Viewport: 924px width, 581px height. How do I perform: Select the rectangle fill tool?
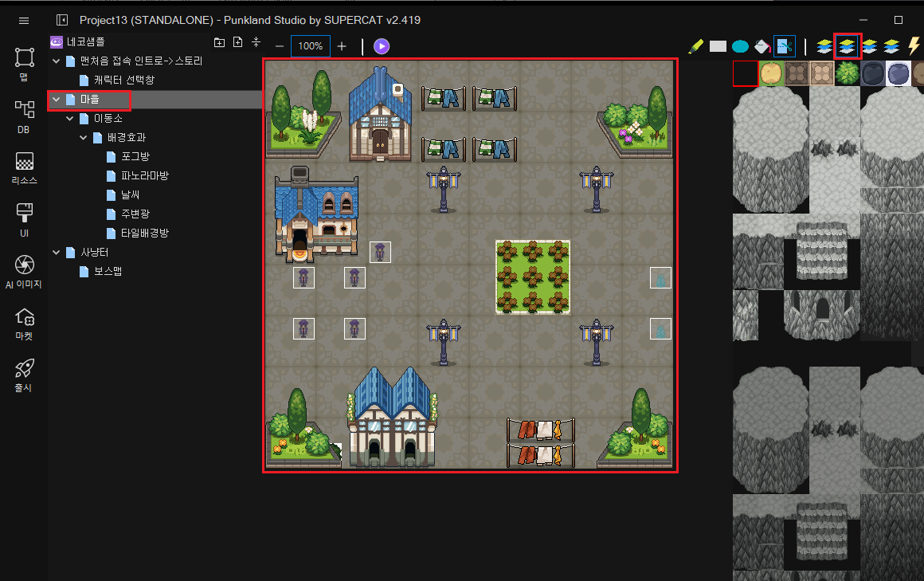[718, 46]
